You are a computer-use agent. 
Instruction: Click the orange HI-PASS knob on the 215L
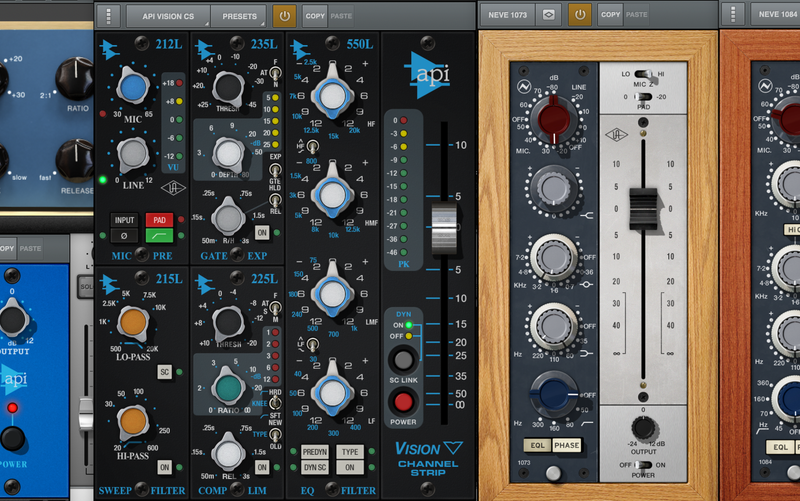[133, 422]
